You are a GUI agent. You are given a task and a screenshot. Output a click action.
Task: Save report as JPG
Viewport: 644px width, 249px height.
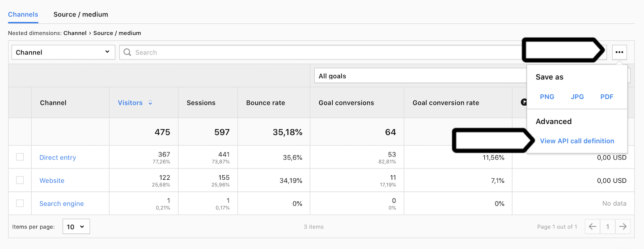pos(577,97)
